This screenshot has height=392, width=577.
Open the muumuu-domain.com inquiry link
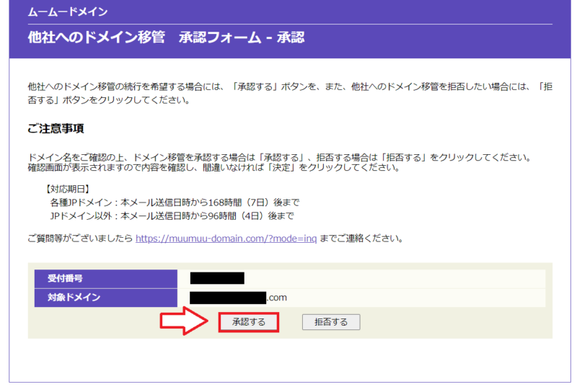(x=226, y=238)
